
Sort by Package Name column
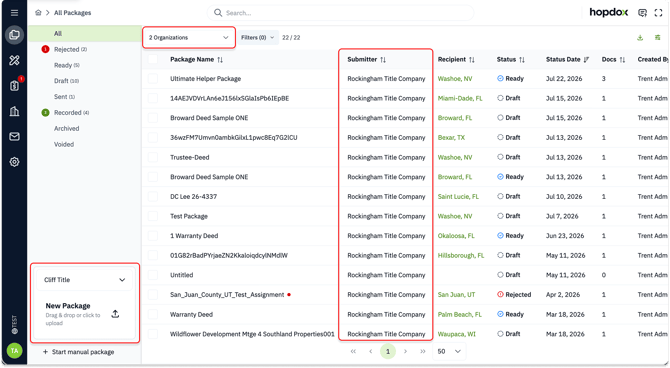(220, 60)
